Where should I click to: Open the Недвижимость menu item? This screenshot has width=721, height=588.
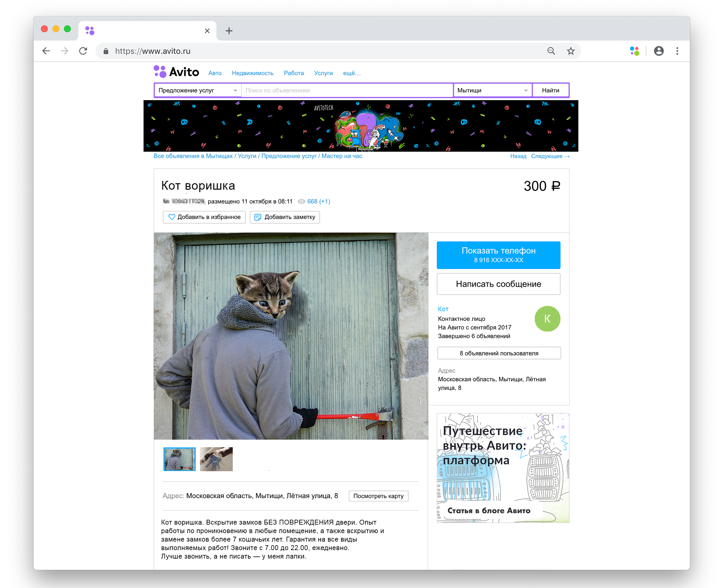click(x=252, y=73)
